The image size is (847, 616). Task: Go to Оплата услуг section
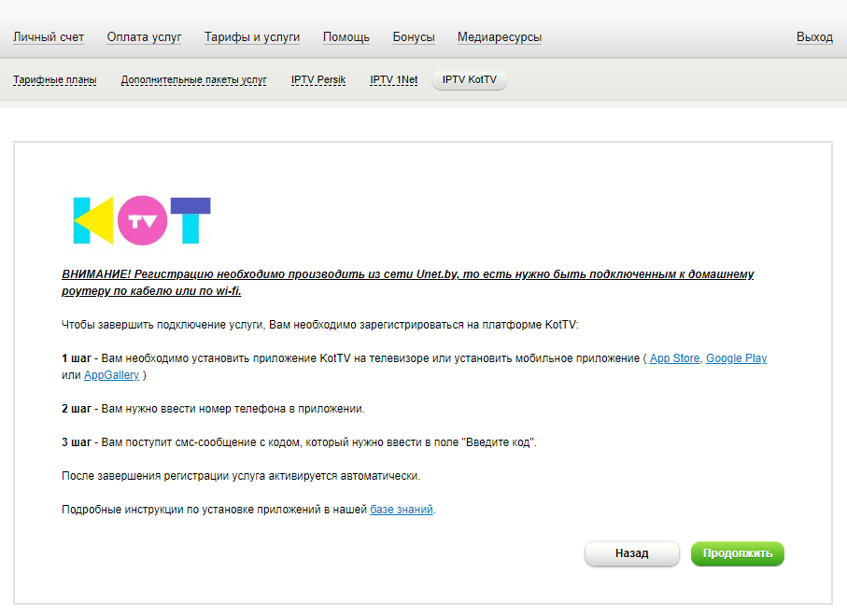tap(144, 37)
